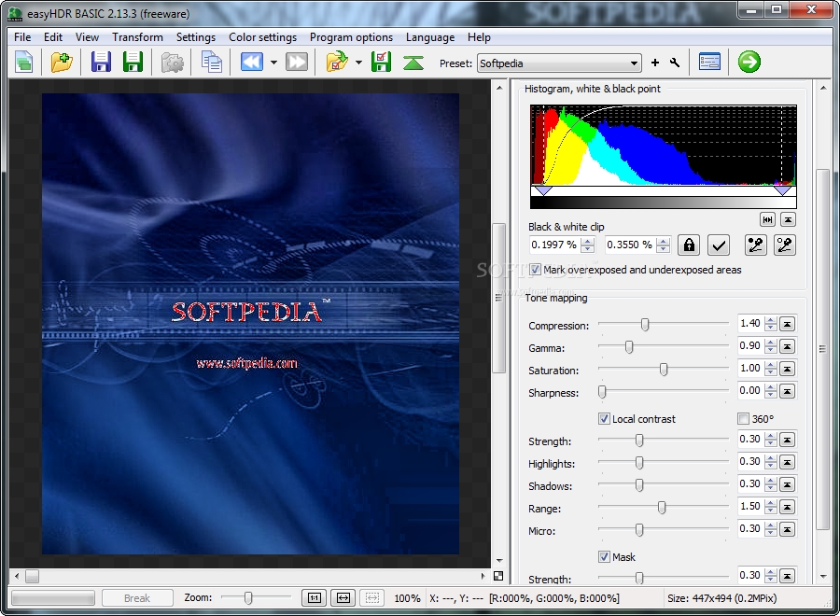840x616 pixels.
Task: Open the Program options menu
Action: 352,37
